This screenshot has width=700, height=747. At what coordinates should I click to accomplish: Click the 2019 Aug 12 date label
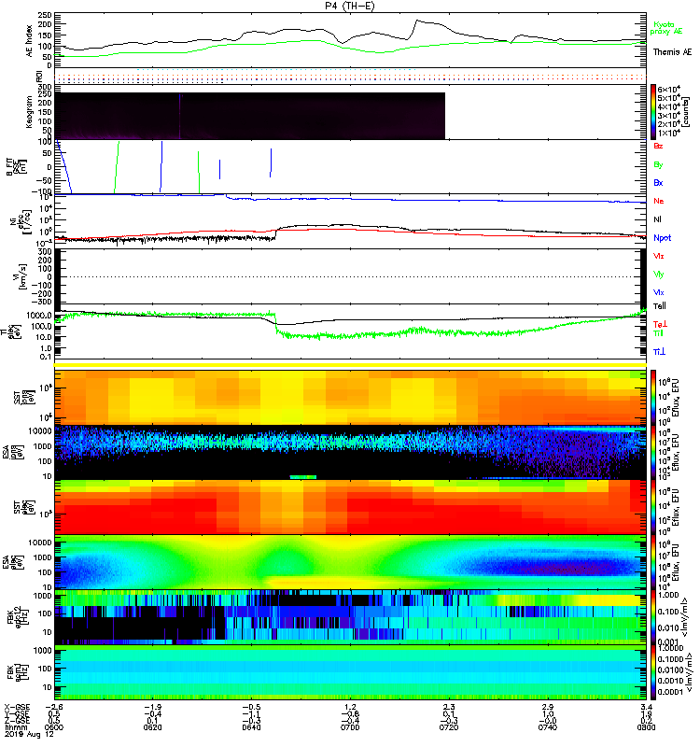[x=29, y=735]
